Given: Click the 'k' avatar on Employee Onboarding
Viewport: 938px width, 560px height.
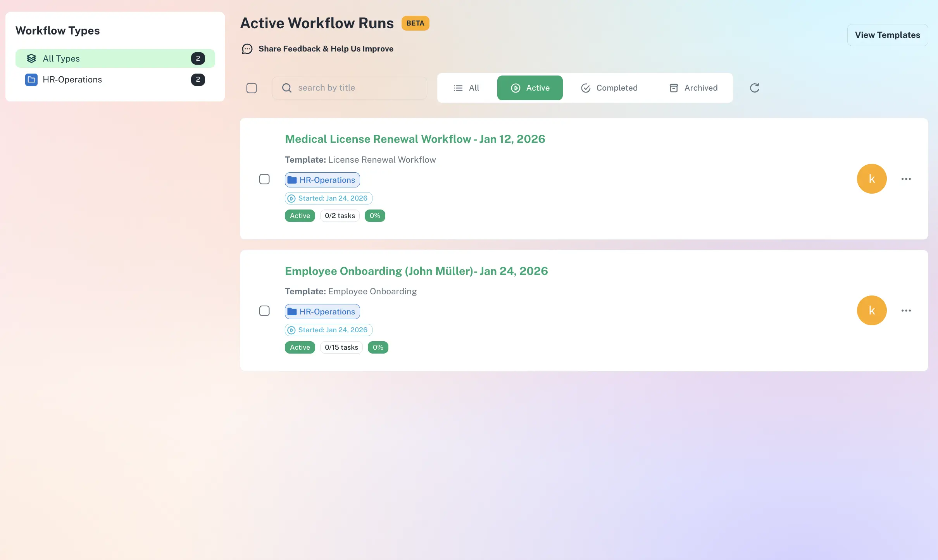Looking at the screenshot, I should tap(872, 311).
